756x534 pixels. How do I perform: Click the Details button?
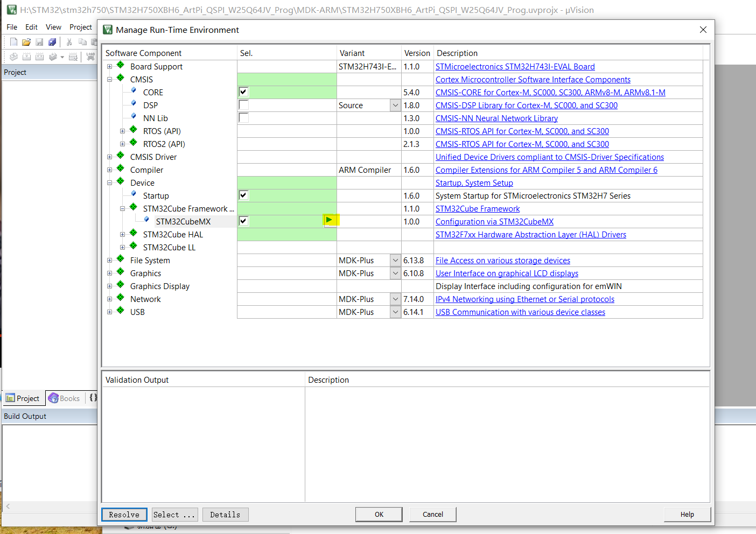225,515
